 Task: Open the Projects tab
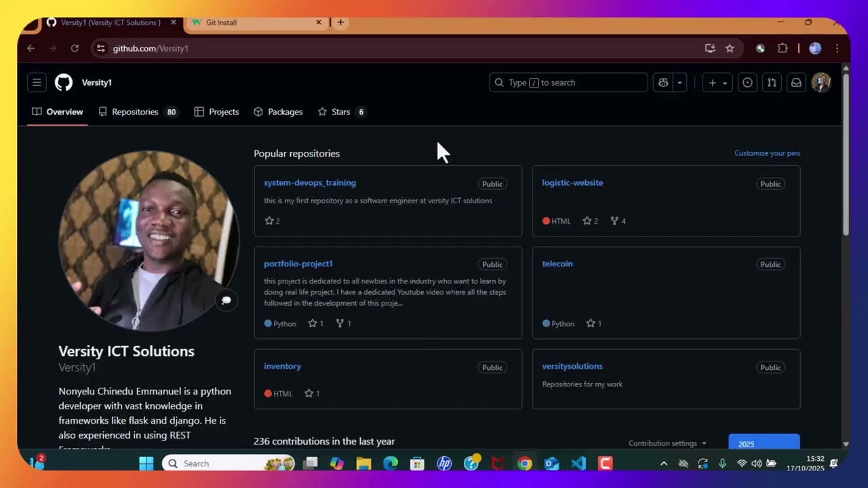216,112
